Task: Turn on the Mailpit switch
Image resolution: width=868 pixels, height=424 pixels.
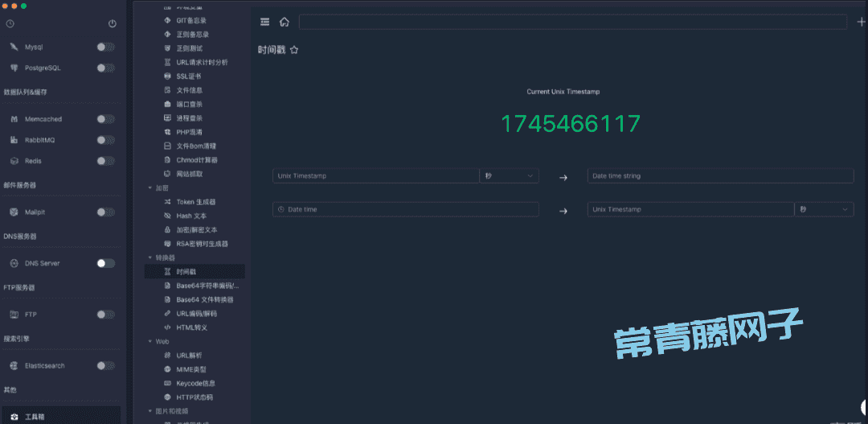Action: (106, 212)
